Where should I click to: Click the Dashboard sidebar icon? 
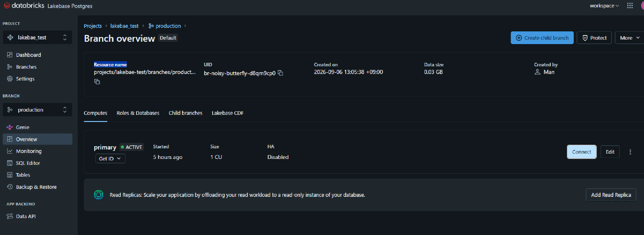pos(10,55)
